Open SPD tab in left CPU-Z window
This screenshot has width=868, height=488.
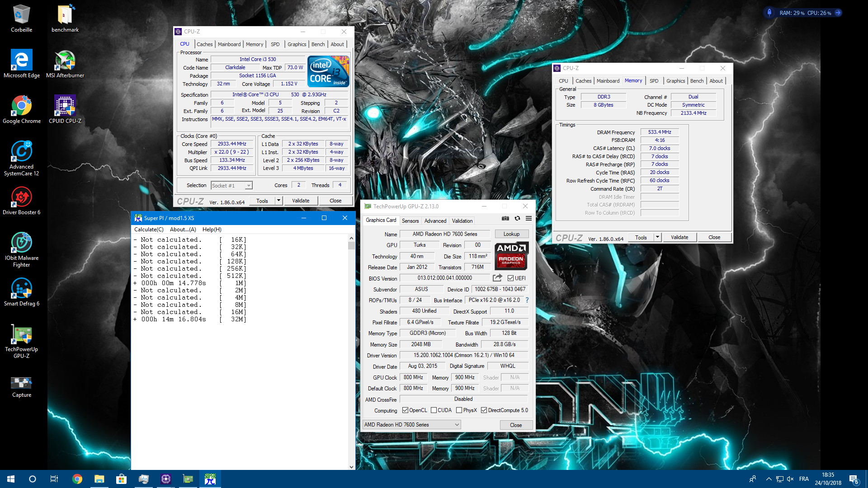pos(275,44)
